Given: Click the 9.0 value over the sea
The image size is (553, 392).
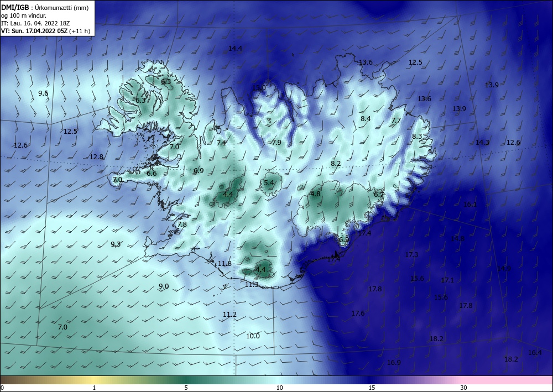Looking at the screenshot, I should (164, 286).
